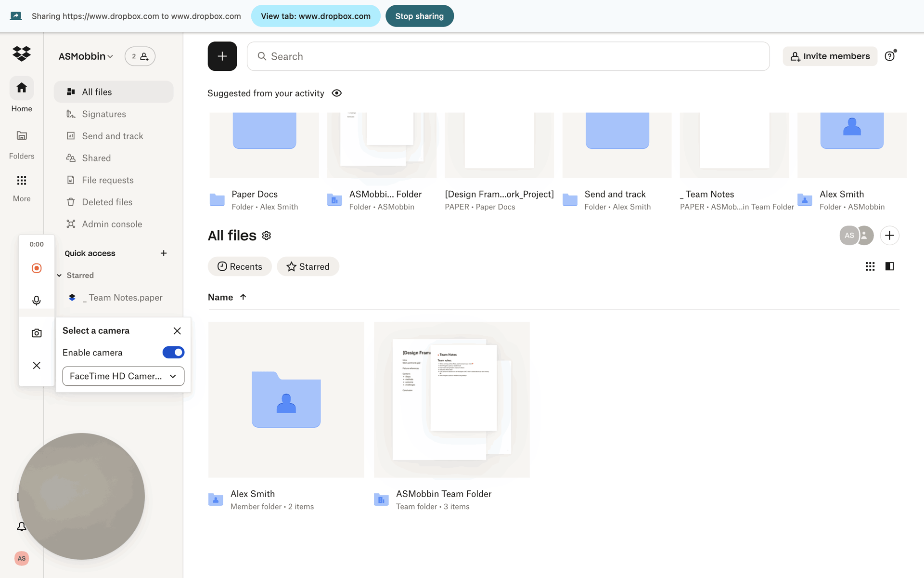Sort by Name column header
Viewport: 924px width, 578px height.
[x=220, y=297]
